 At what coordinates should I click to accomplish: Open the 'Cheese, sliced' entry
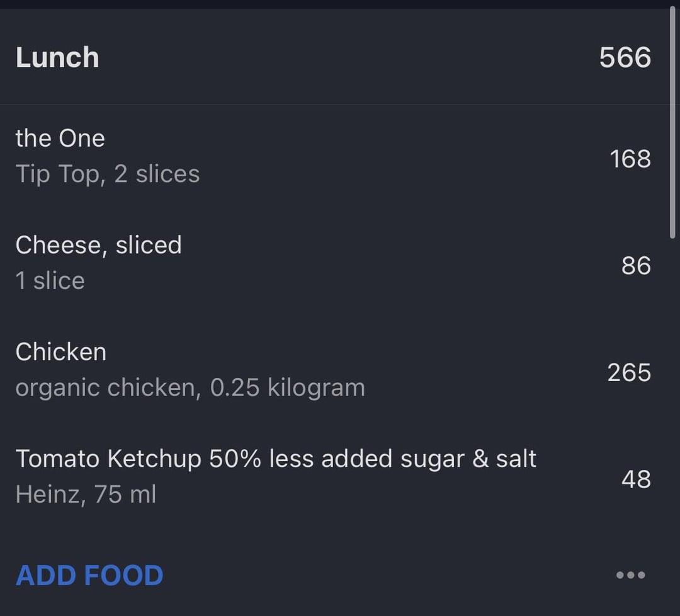click(334, 265)
